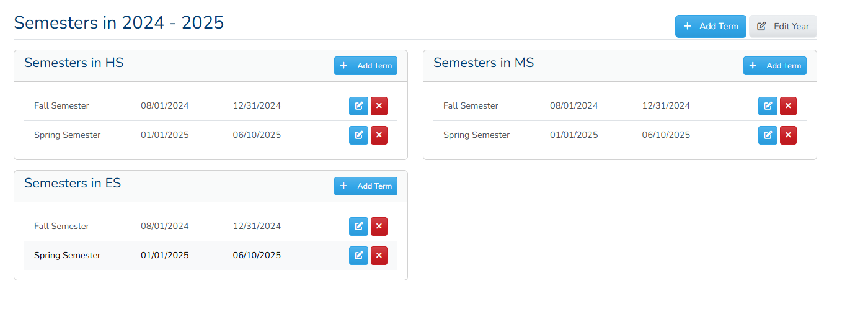The height and width of the screenshot is (332, 868).
Task: Edit the MS Fall Semester term
Action: [x=768, y=106]
